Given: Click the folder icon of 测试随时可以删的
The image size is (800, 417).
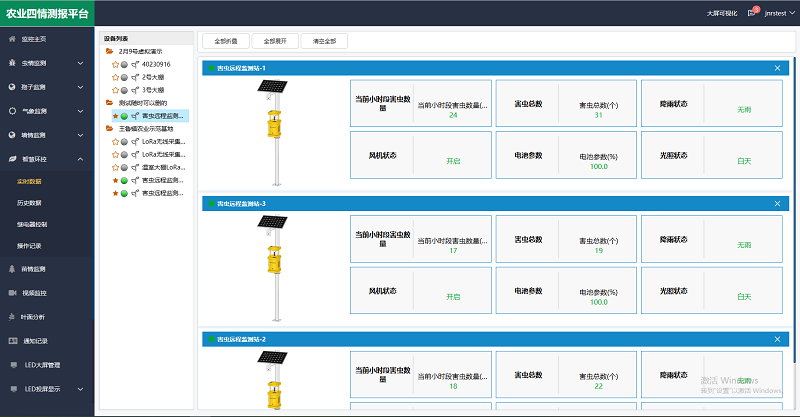Looking at the screenshot, I should point(109,103).
